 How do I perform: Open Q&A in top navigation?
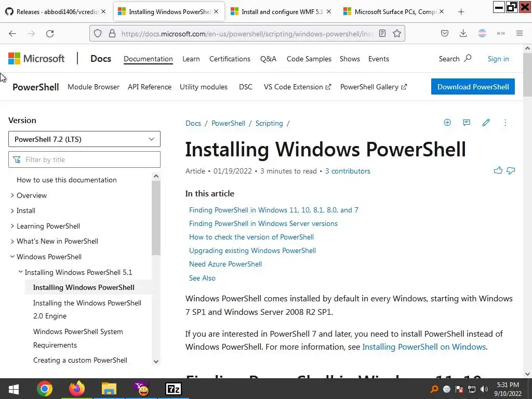pyautogui.click(x=269, y=59)
